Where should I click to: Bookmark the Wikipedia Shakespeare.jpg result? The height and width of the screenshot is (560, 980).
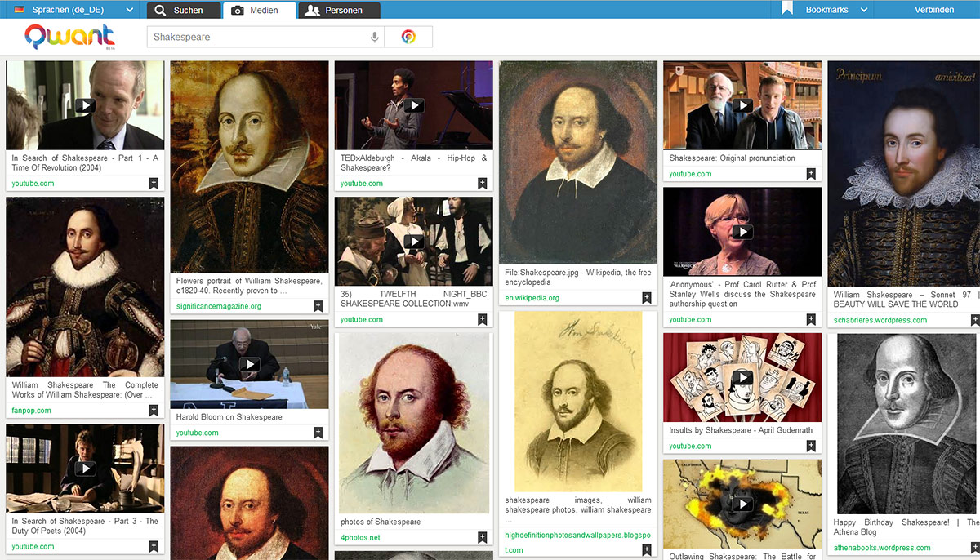pyautogui.click(x=647, y=298)
